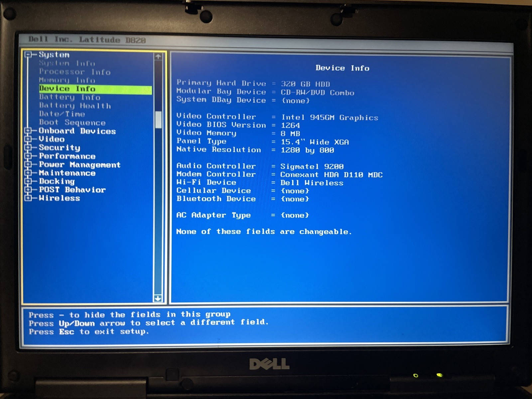Select the Wireless tree label
The image size is (532, 399).
pyautogui.click(x=60, y=198)
